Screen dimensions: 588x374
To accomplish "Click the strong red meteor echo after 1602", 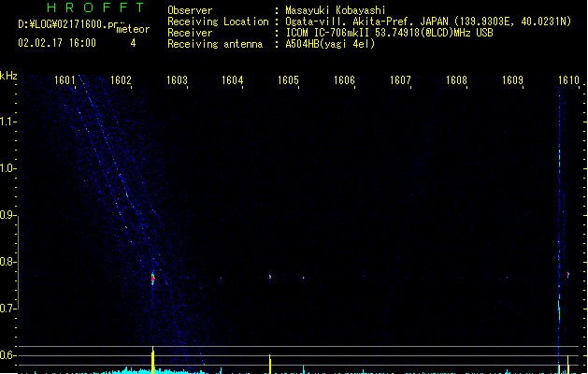I will tap(152, 279).
